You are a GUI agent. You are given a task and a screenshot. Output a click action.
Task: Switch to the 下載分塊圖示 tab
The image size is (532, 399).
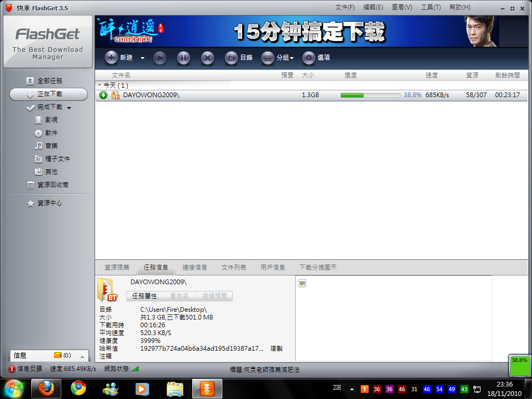318,268
